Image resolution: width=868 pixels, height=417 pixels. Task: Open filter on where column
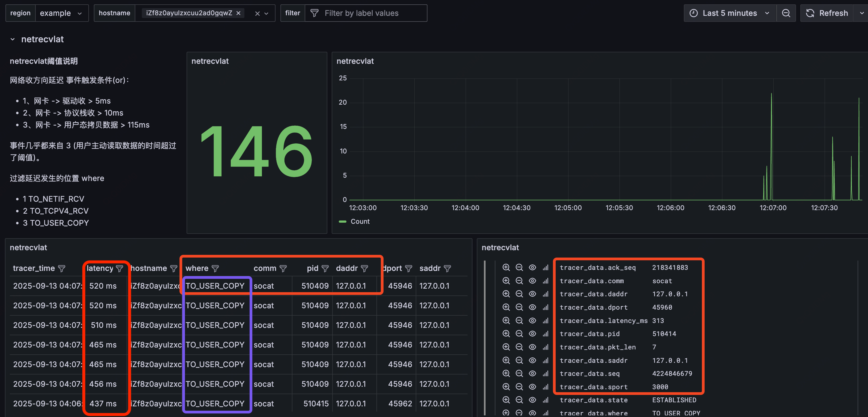coord(215,268)
